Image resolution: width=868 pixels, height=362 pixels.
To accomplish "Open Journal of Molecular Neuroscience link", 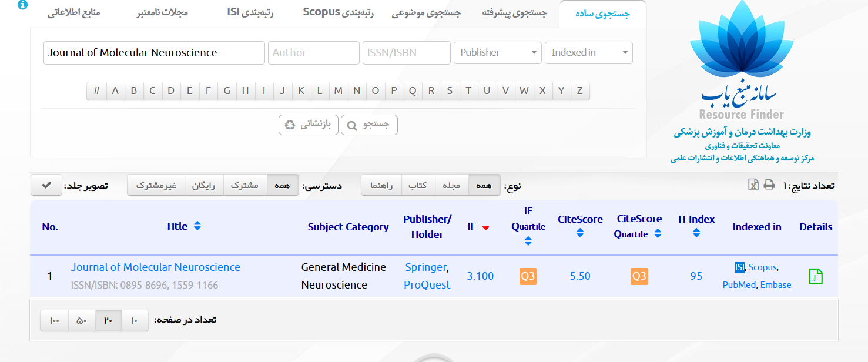I will click(156, 267).
